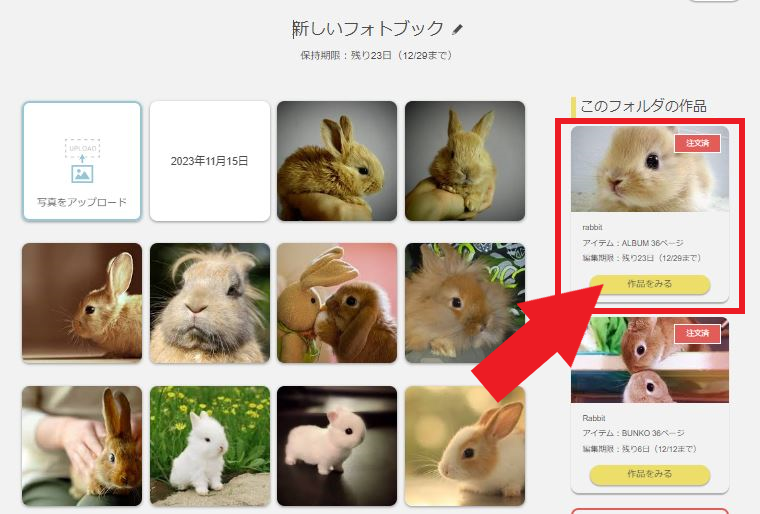Click the rabbit ALBUM cover image
This screenshot has width=760, height=514.
click(x=649, y=169)
